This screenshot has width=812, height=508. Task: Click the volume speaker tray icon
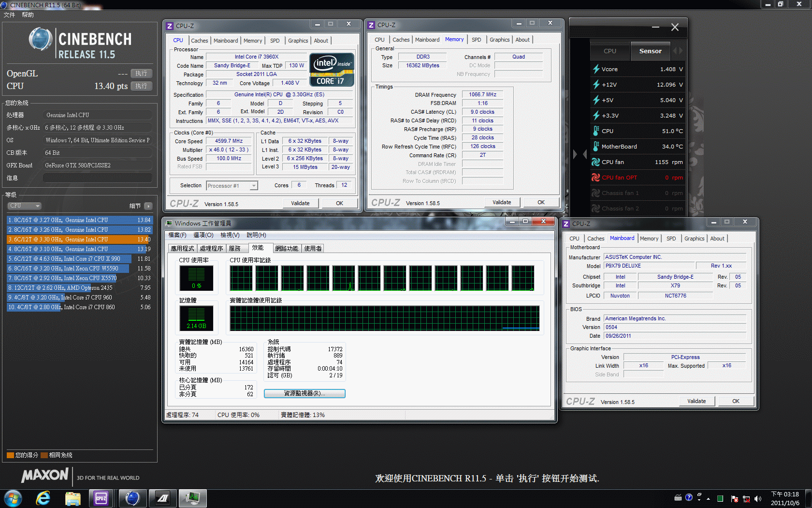(757, 498)
